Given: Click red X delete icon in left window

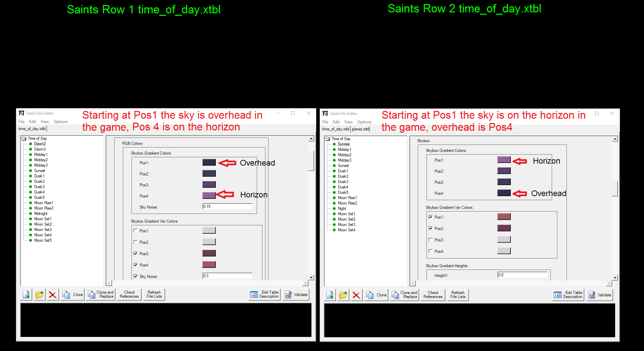Looking at the screenshot, I should 53,295.
